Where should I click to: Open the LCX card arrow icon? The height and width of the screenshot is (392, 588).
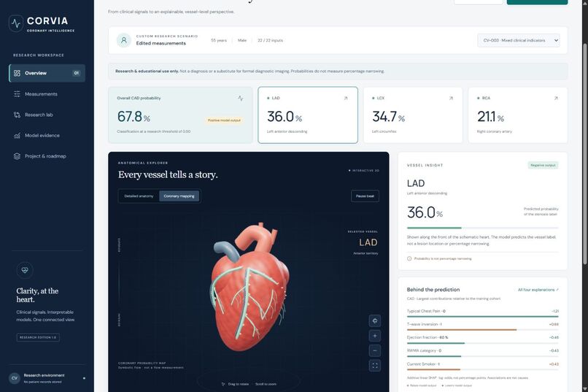pos(451,99)
